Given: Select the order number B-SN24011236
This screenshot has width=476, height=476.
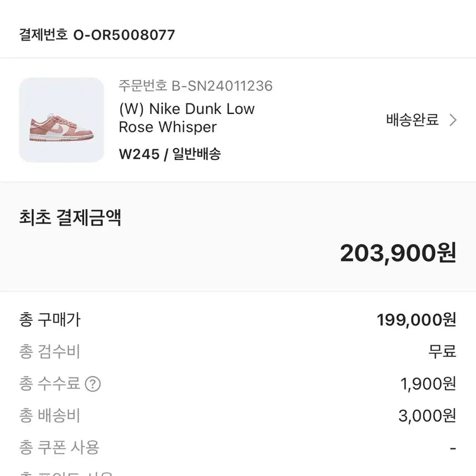Looking at the screenshot, I should tap(194, 86).
